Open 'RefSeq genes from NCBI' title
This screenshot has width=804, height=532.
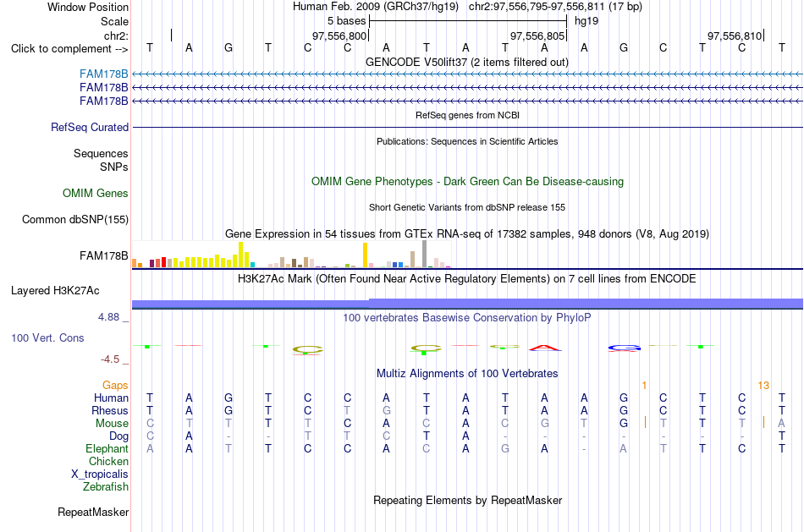coord(467,115)
